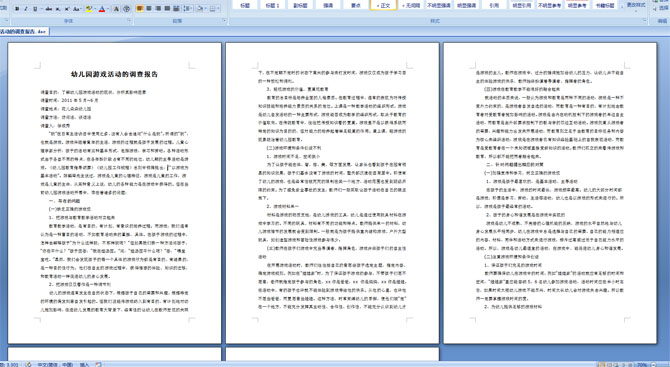The width and height of the screenshot is (670, 367).
Task: Toggle bold formatting
Action: [17, 9]
